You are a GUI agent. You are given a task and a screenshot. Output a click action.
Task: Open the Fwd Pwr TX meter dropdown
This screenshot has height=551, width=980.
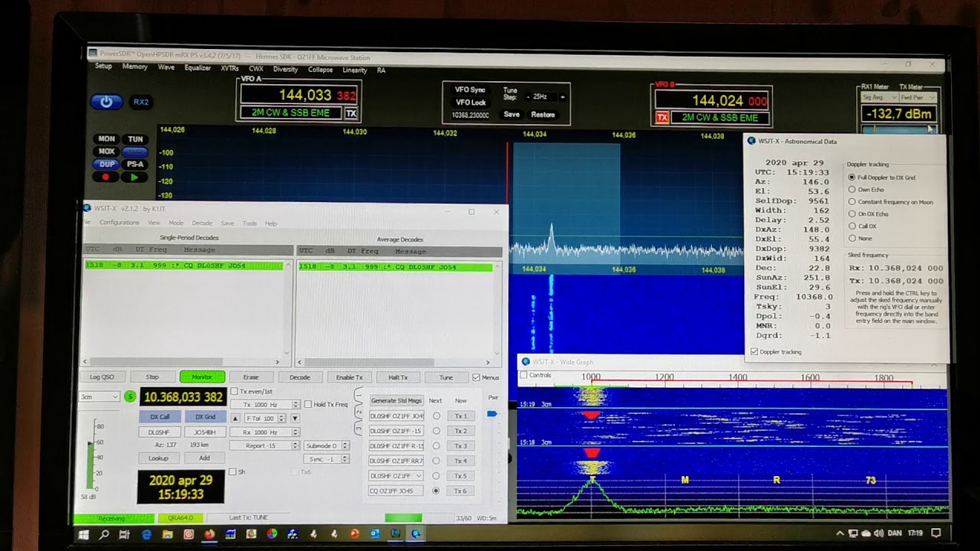point(917,97)
